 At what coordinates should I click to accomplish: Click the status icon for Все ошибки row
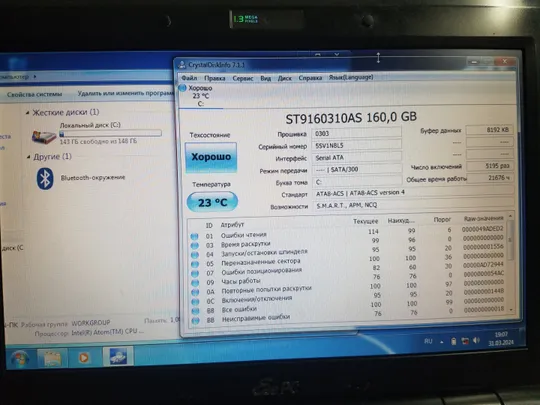[196, 311]
